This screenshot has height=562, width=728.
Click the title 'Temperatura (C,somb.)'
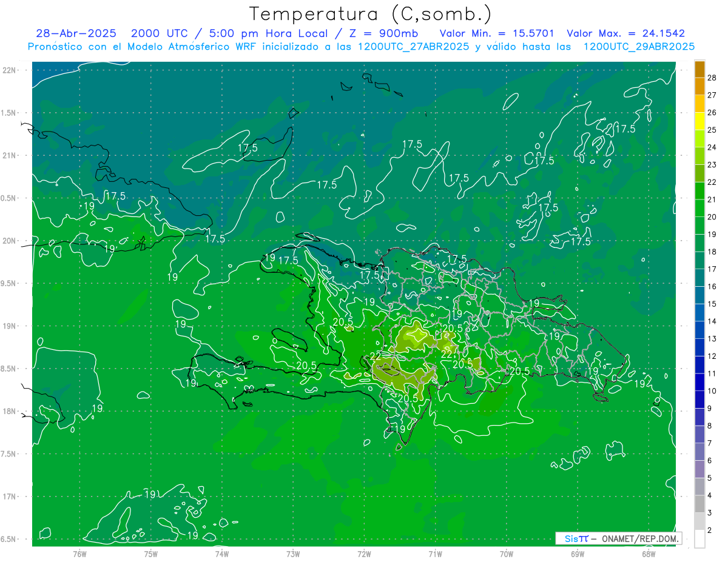pyautogui.click(x=371, y=15)
